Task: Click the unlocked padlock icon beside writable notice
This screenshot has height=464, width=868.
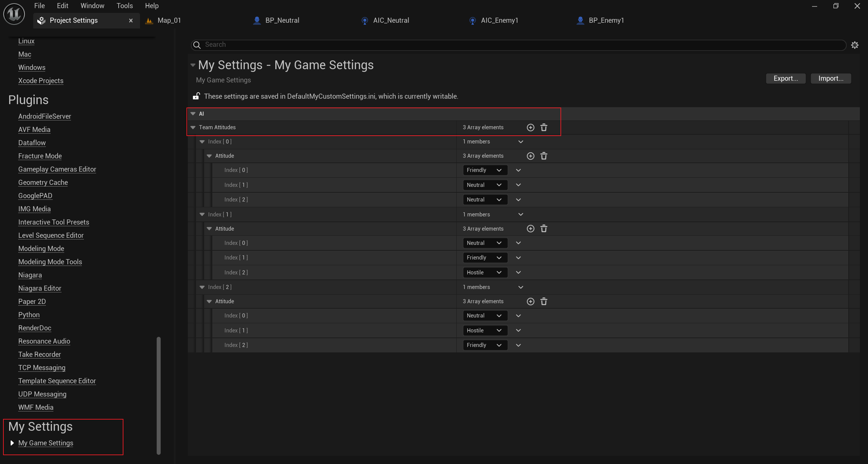Action: pos(196,96)
